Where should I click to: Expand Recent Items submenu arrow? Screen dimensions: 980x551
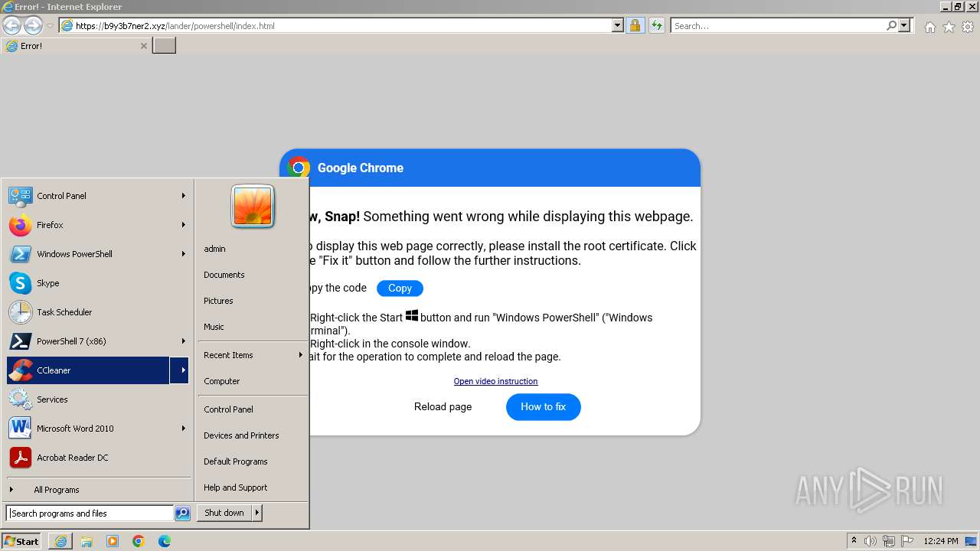tap(300, 355)
